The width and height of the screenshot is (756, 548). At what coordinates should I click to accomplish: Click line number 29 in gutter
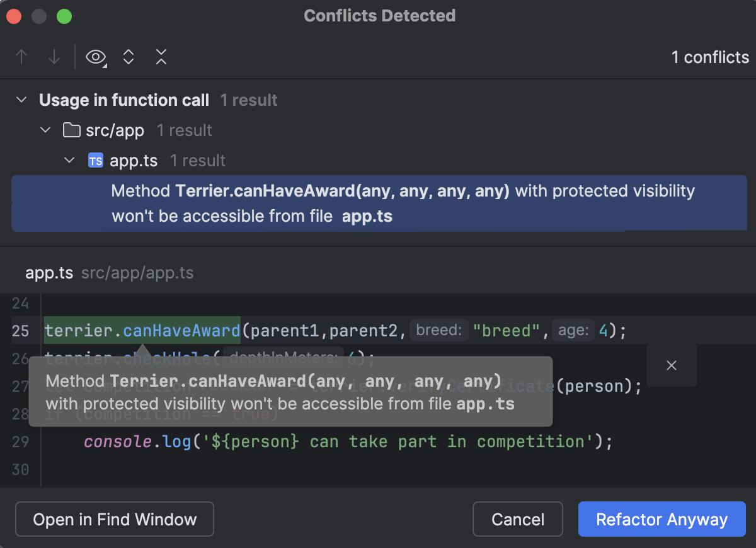click(21, 442)
